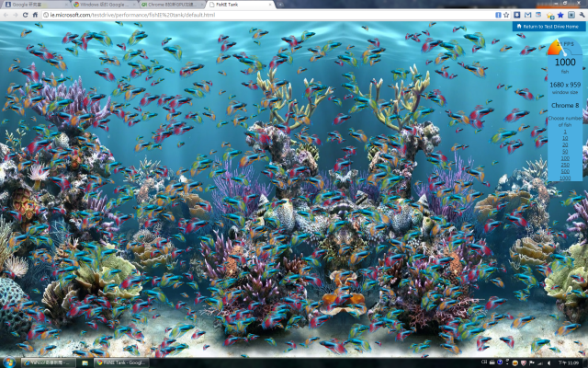588x368 pixels.
Task: Set number of fish to 1
Action: (x=565, y=132)
